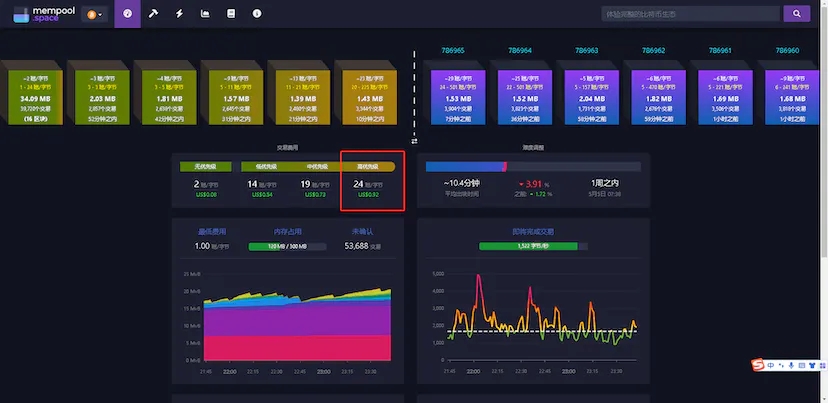Toggle Sogou microphone voice input
The height and width of the screenshot is (403, 828).
point(791,363)
